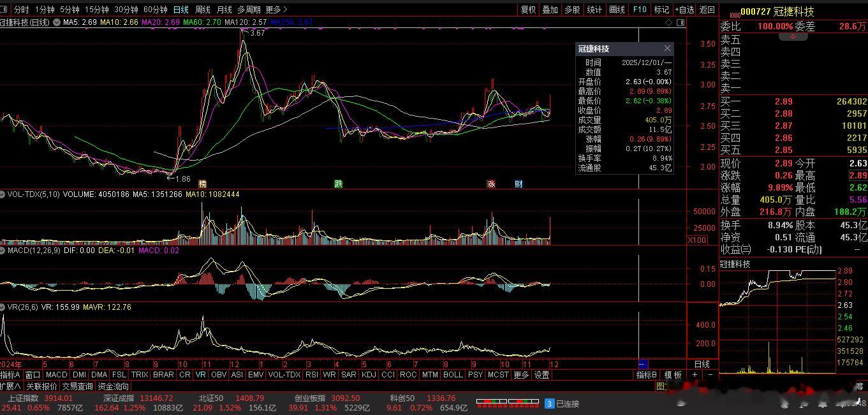This screenshot has height=415, width=868.
Task: Select the 日线 daily chart tab
Action: coord(181,10)
